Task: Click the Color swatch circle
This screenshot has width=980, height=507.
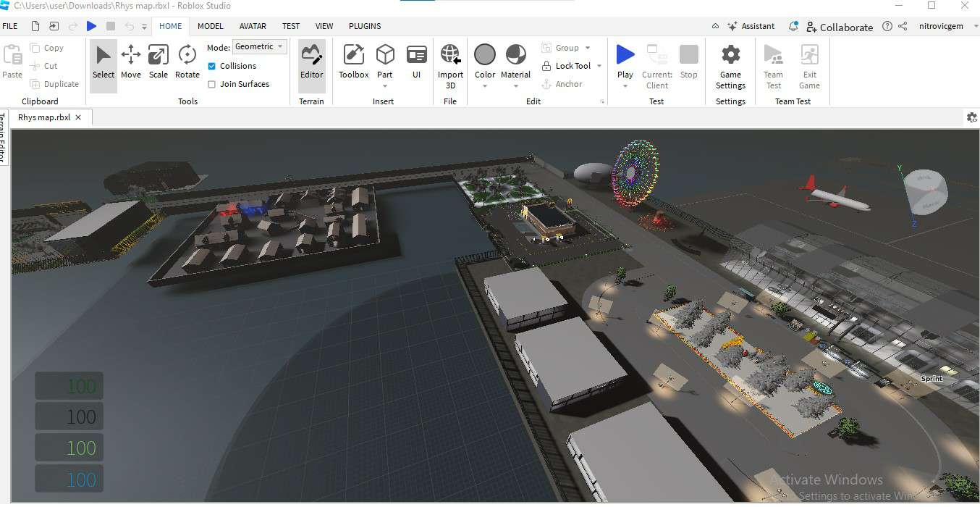Action: point(485,55)
